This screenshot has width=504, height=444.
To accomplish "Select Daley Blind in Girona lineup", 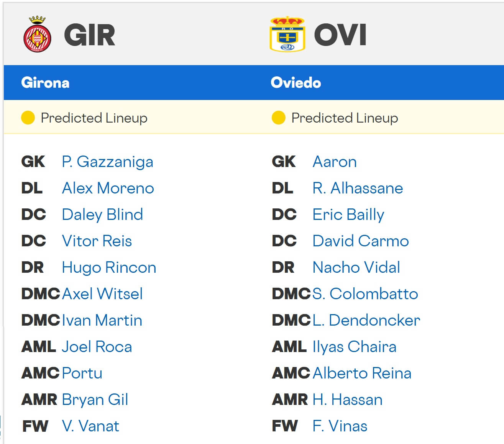I will click(x=102, y=215).
